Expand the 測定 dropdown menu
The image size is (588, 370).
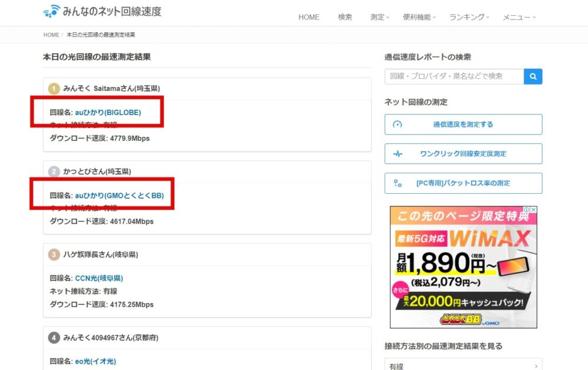(x=380, y=17)
